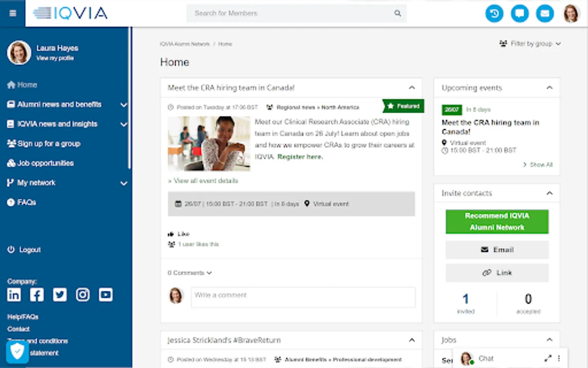Click the 26/07 event date badge

pos(452,110)
